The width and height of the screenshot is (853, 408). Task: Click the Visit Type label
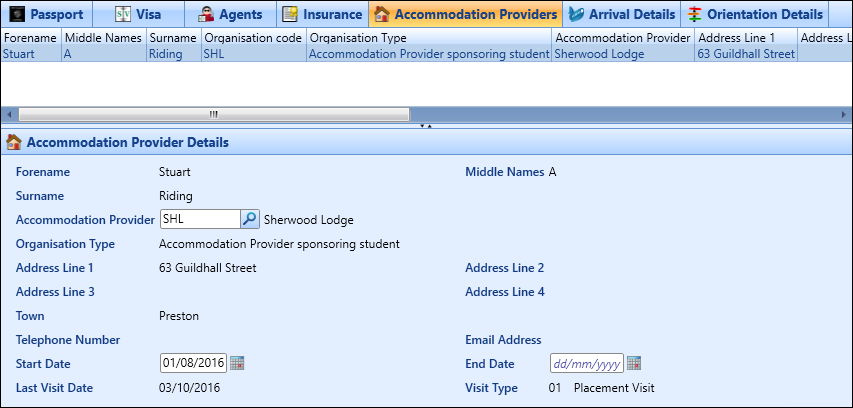click(x=491, y=388)
